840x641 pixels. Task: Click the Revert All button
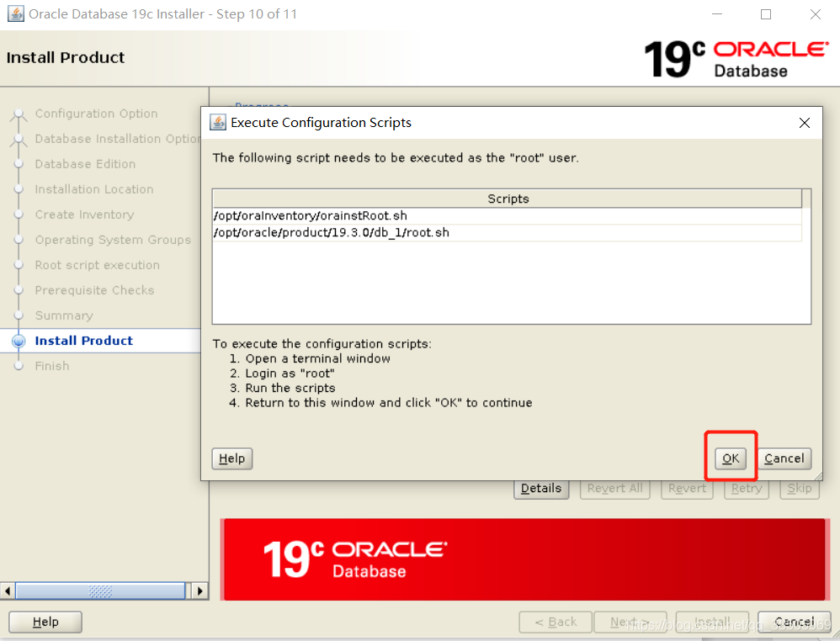pyautogui.click(x=615, y=489)
